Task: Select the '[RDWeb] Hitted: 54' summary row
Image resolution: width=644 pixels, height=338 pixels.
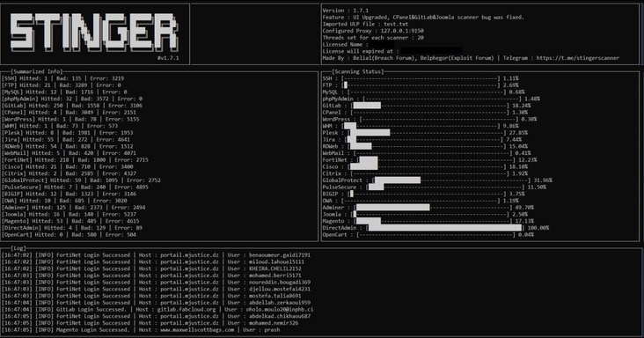Action: point(68,146)
